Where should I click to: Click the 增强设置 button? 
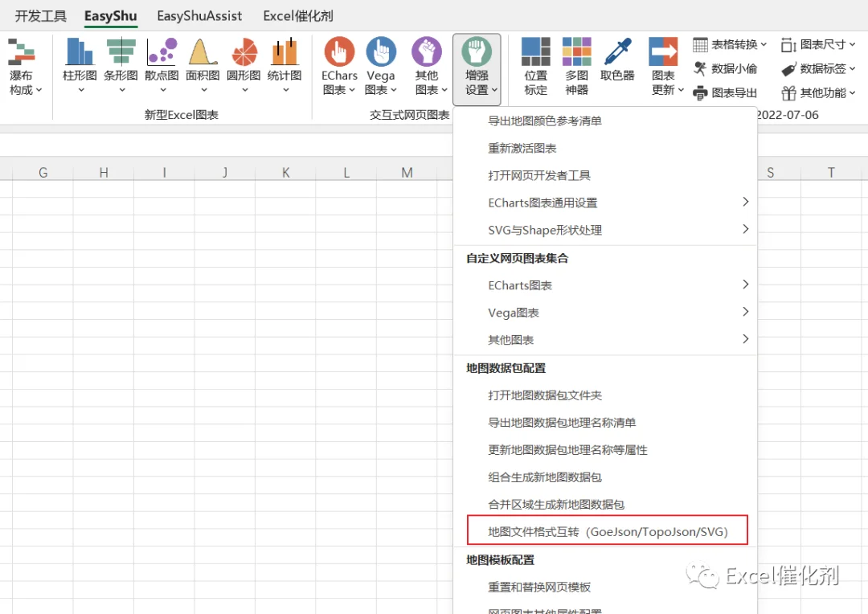pyautogui.click(x=477, y=69)
